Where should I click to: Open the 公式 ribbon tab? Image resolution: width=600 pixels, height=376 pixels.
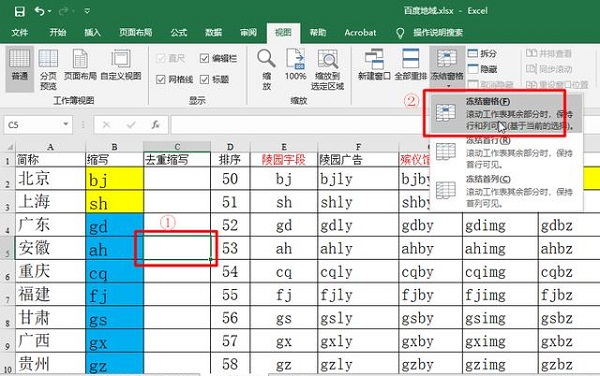coord(179,33)
